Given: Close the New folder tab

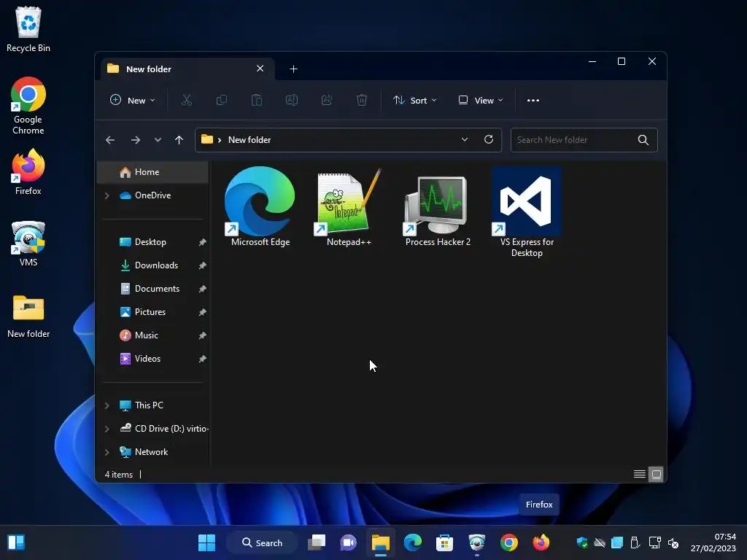Looking at the screenshot, I should (260, 69).
